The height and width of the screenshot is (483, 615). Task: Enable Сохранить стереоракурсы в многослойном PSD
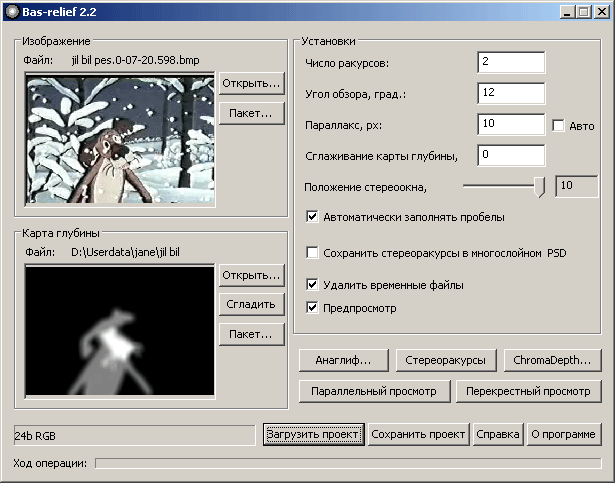pos(312,253)
